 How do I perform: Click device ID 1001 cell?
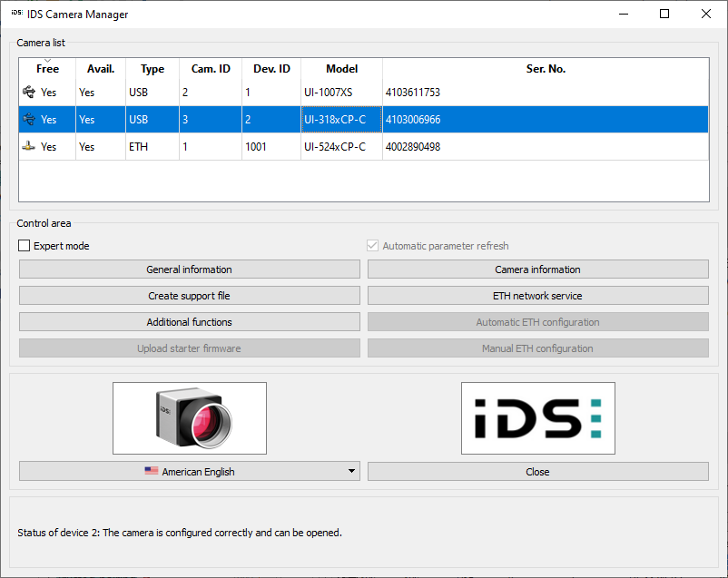pyautogui.click(x=271, y=147)
